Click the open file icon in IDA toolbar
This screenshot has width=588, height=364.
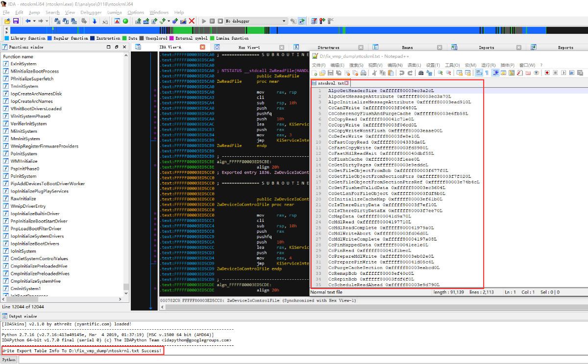[x=7, y=21]
